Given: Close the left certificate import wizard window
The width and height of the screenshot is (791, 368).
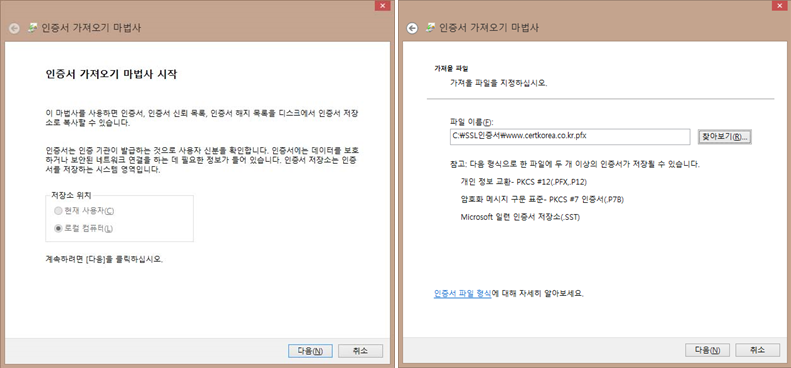Looking at the screenshot, I should pyautogui.click(x=383, y=6).
